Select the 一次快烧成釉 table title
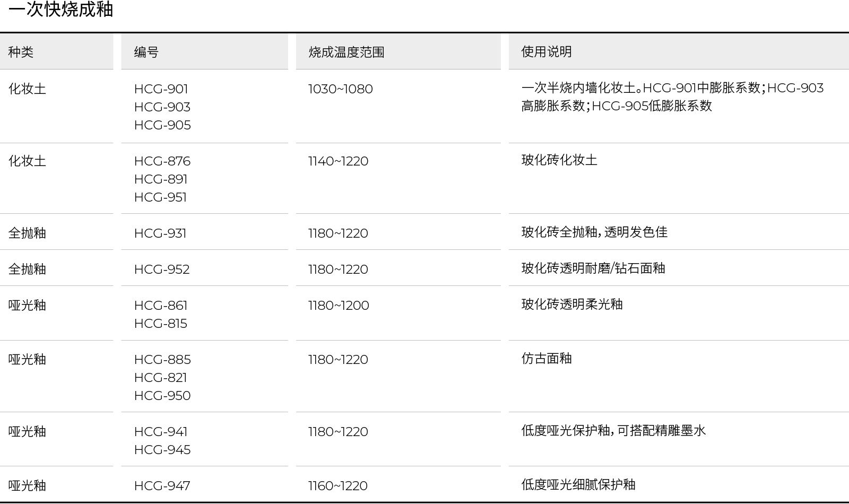This screenshot has height=504, width=849. pos(60,10)
